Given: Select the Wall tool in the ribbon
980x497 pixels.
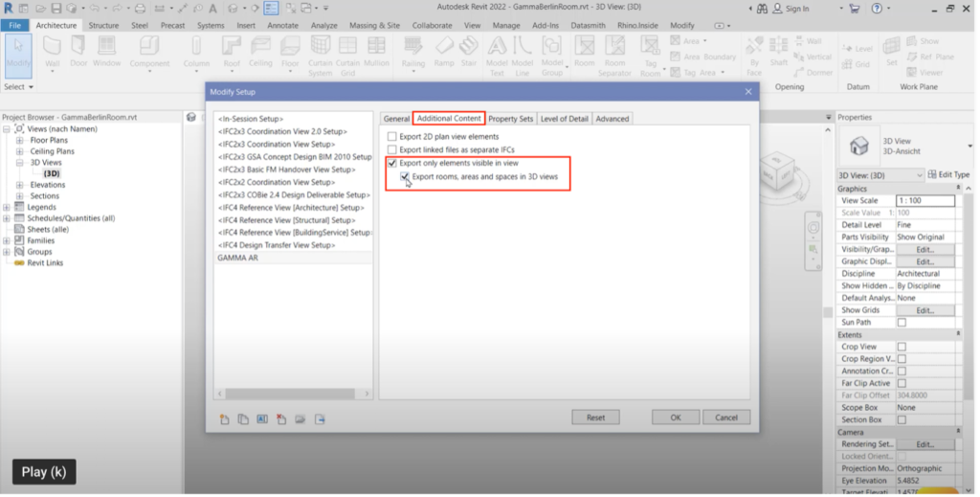Looking at the screenshot, I should (52, 52).
